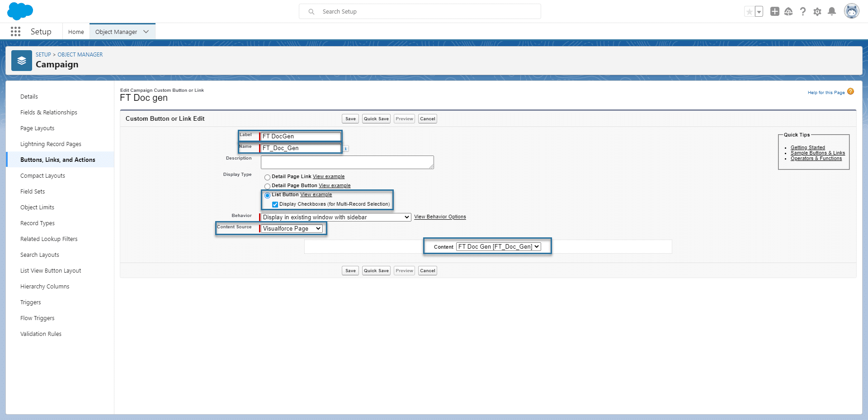The image size is (868, 420).
Task: Open the user profile avatar
Action: pyautogui.click(x=851, y=11)
